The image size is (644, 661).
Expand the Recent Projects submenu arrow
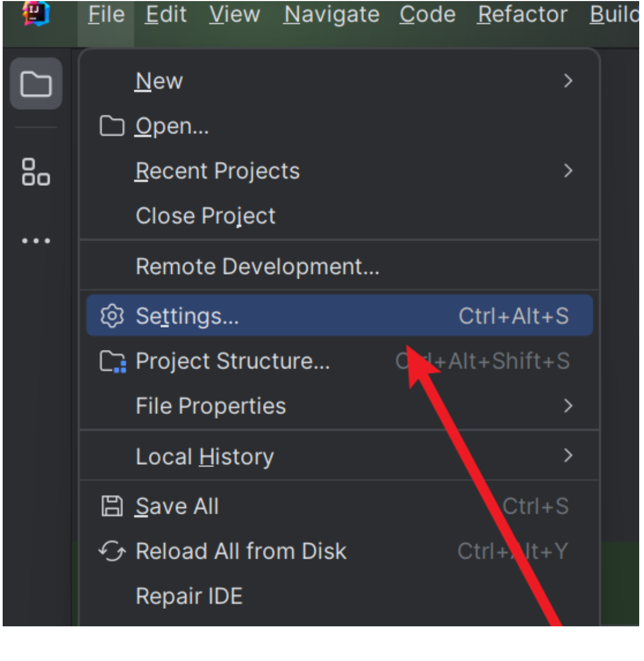tap(568, 171)
